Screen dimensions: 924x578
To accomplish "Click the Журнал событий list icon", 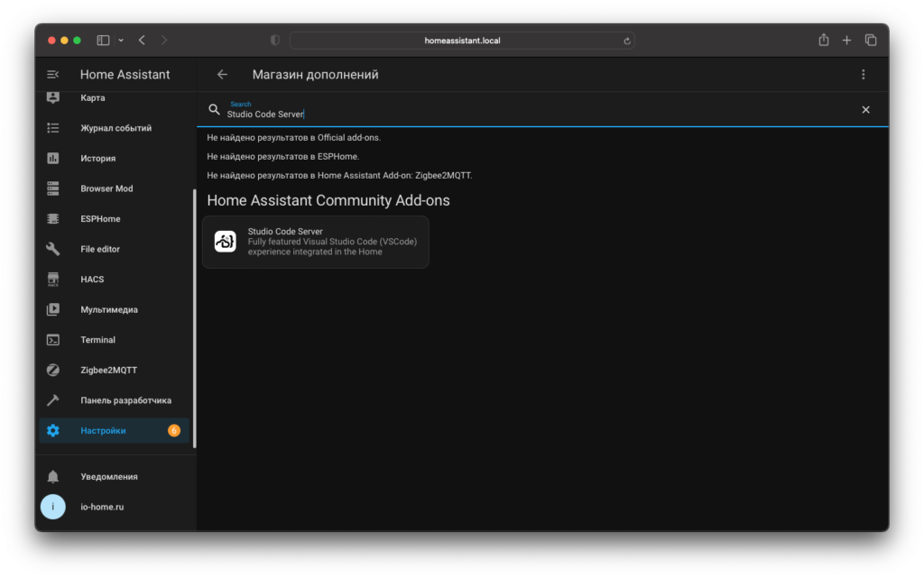I will point(52,128).
